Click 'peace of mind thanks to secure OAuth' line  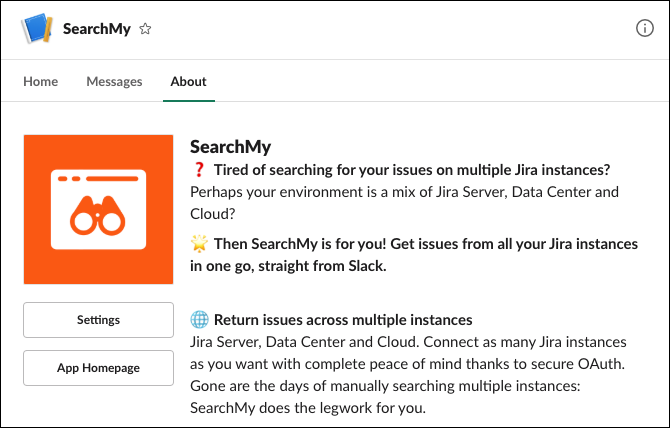pyautogui.click(x=407, y=364)
